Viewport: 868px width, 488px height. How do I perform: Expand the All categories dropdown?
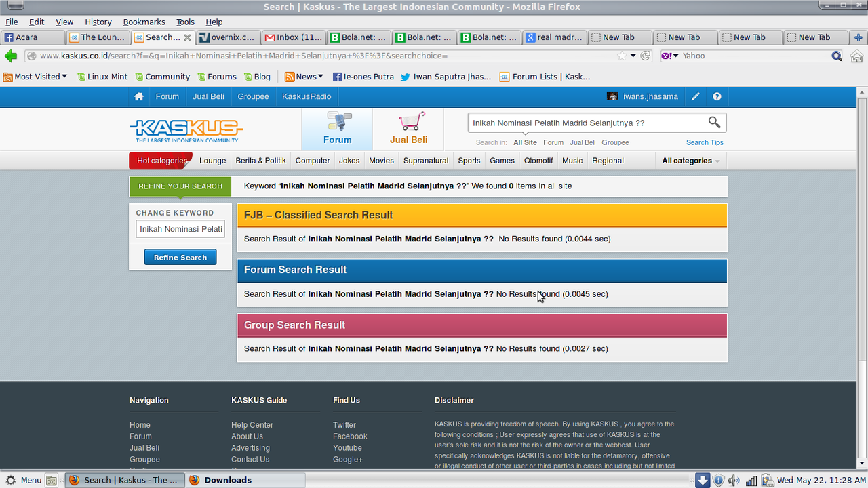[x=690, y=161]
